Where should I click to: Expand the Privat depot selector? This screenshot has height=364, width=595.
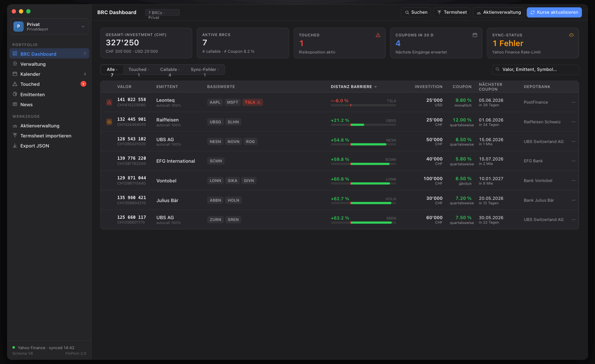49,26
